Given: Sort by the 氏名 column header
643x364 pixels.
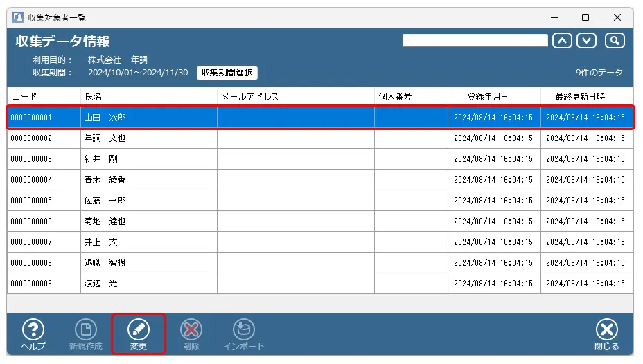Looking at the screenshot, I should coord(148,97).
